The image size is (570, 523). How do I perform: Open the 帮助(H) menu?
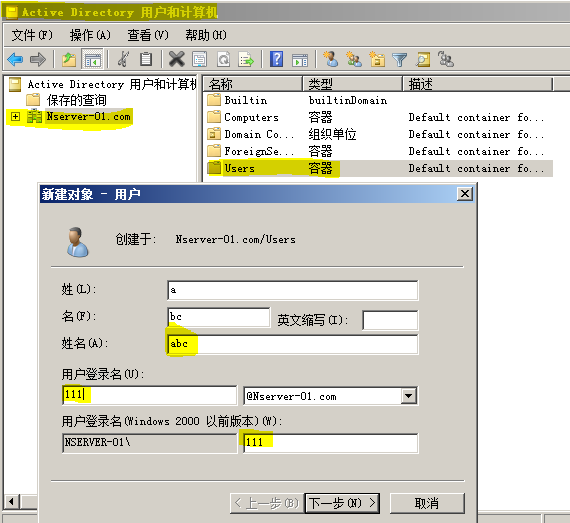[x=206, y=35]
